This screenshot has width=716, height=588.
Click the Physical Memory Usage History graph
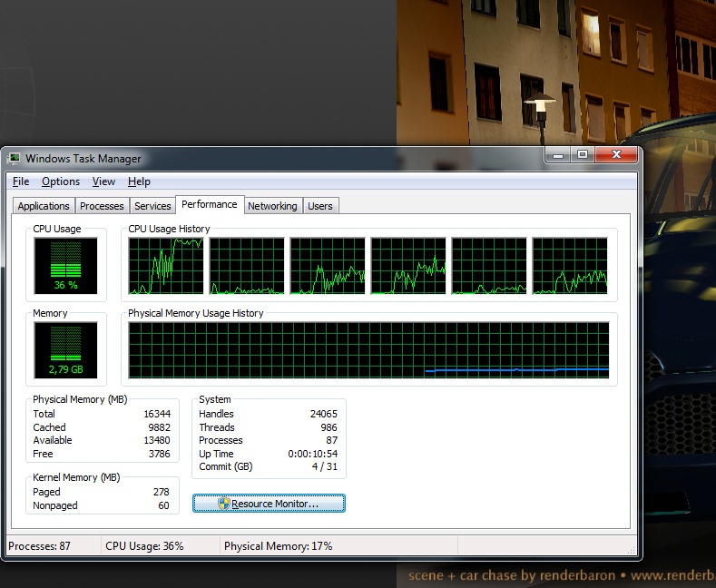pos(369,350)
